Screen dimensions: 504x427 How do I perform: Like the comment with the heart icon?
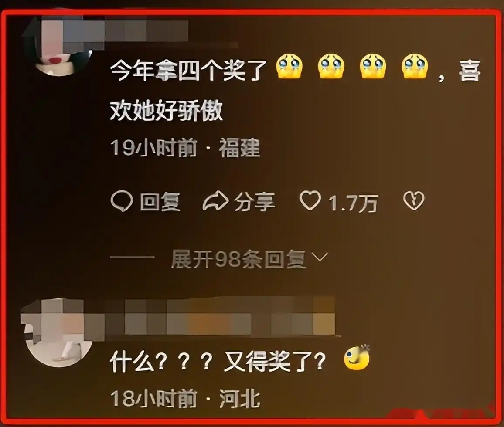coord(310,200)
